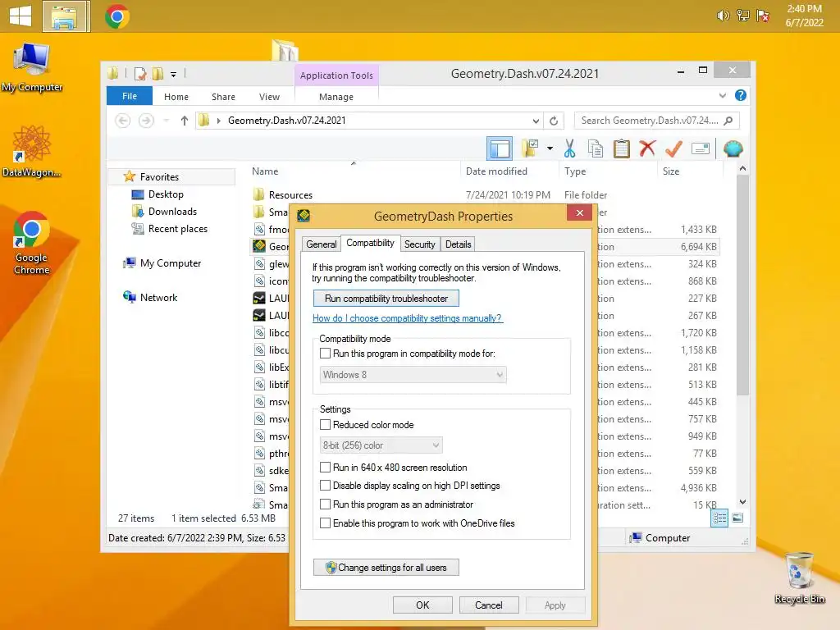Click the Back navigation arrow

pos(123,121)
